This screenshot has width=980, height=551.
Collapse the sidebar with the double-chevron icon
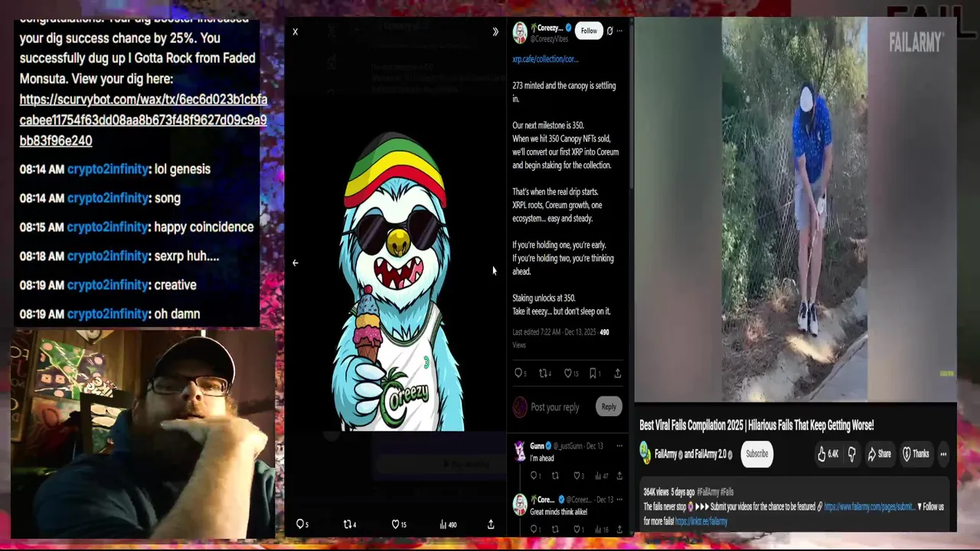(495, 31)
